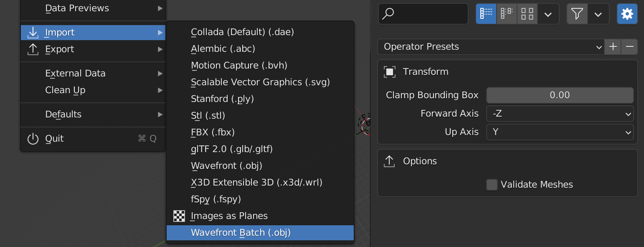The width and height of the screenshot is (644, 247).
Task: Open the Forward Axis dropdown
Action: coord(560,114)
